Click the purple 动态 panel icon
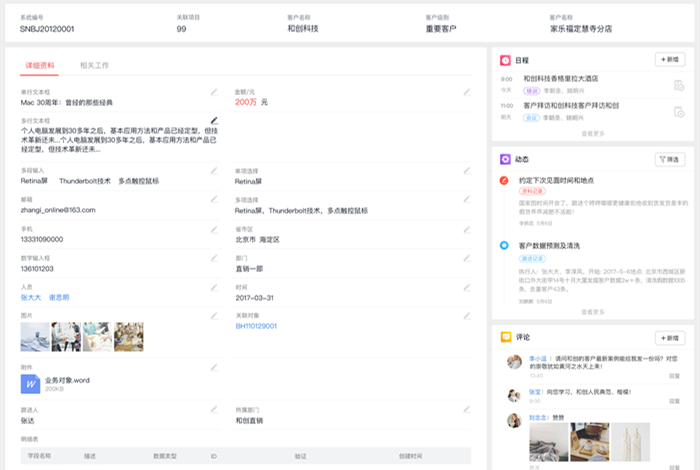This screenshot has width=700, height=470. pyautogui.click(x=506, y=159)
